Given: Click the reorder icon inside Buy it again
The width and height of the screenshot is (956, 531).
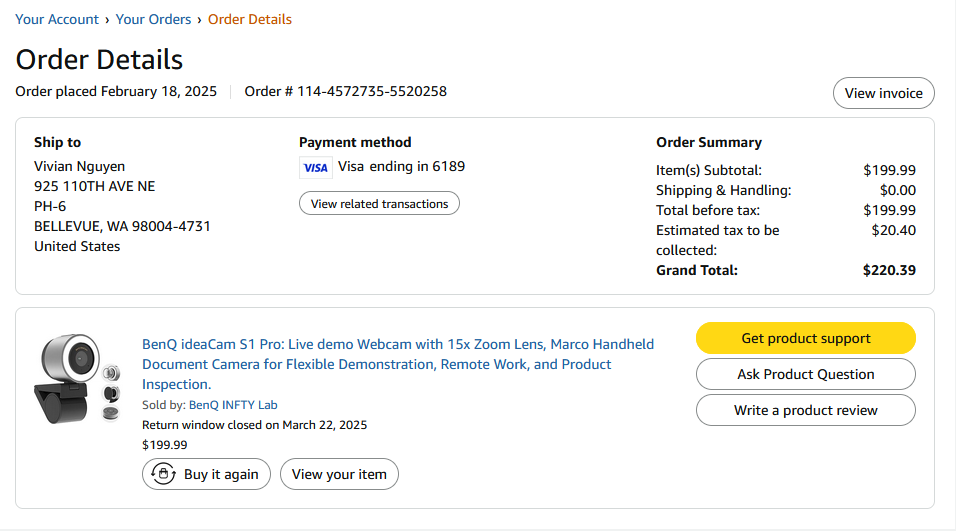Looking at the screenshot, I should [163, 474].
